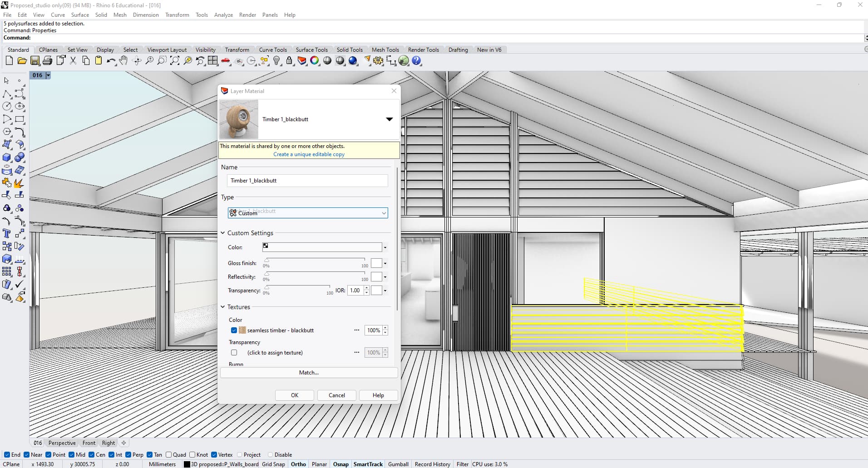Click the Puzzle piece Join icon
The width and height of the screenshot is (868, 468).
click(x=7, y=183)
